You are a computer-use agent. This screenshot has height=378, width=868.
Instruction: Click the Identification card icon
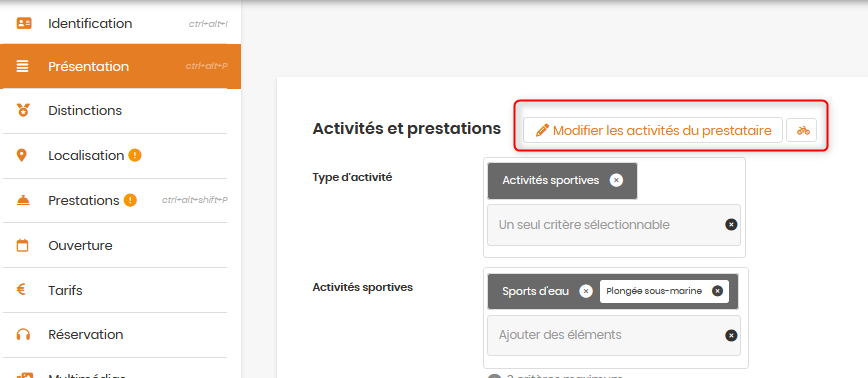[23, 23]
